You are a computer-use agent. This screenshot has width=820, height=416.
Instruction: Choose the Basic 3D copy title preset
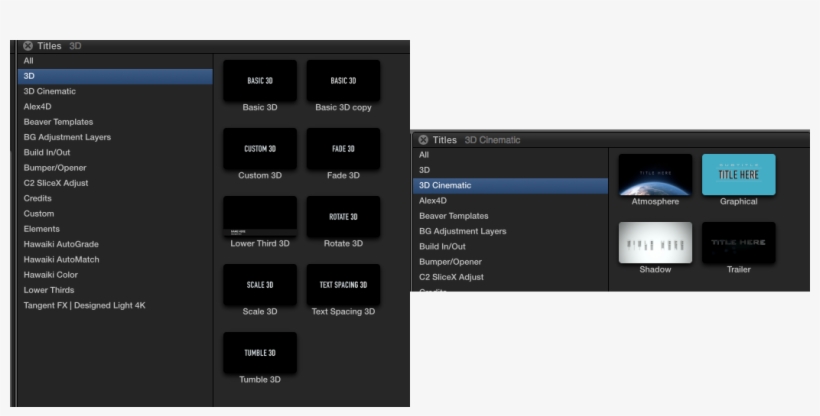pyautogui.click(x=343, y=80)
